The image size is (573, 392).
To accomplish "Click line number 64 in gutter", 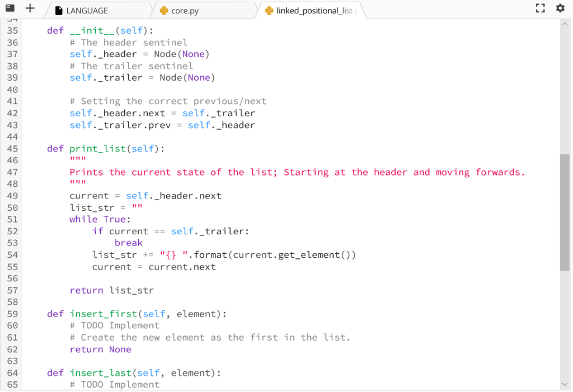I will tap(12, 373).
